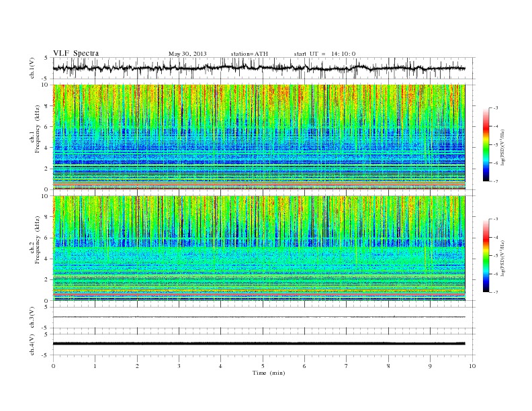The width and height of the screenshot is (532, 411).
Task: Click the "-3" tick on ch.1 colorbar
Action: tap(496, 108)
